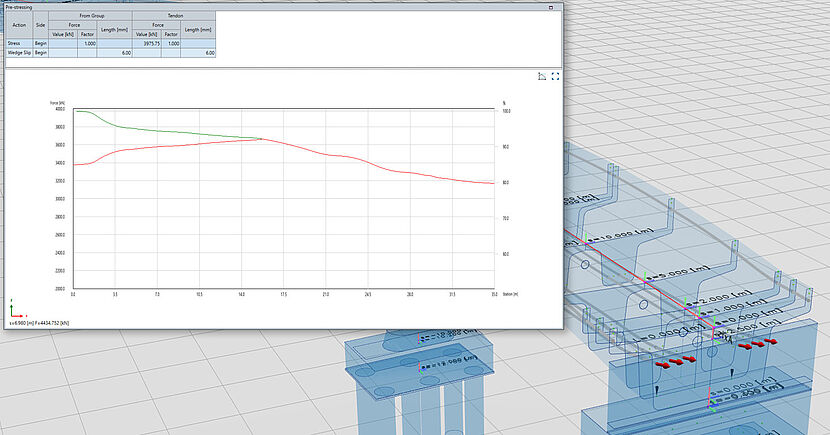
Task: Open the Side 'Begin' cell in Wedge Slip row
Action: [x=41, y=52]
